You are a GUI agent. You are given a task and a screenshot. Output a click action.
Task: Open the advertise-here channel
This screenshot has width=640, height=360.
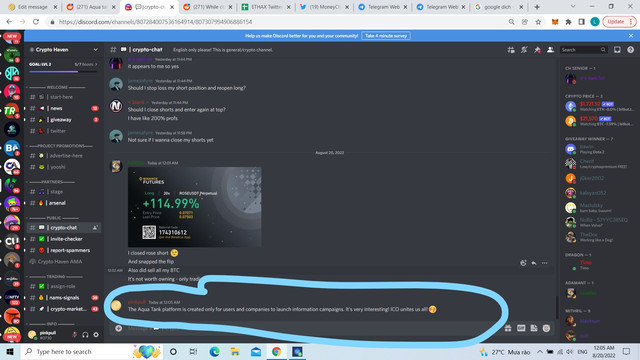[x=63, y=156]
